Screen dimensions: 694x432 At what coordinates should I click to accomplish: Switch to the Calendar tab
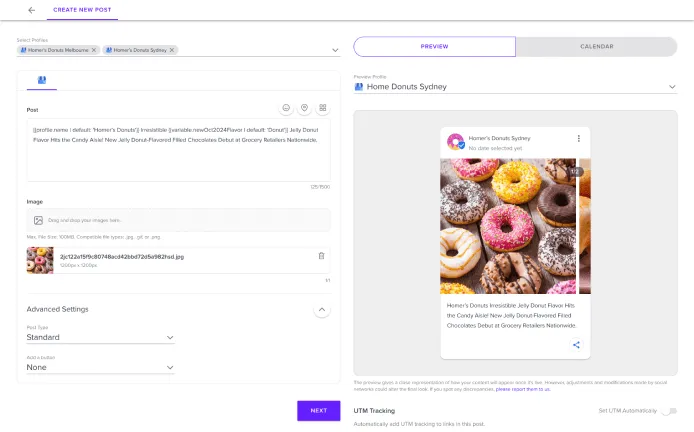597,46
